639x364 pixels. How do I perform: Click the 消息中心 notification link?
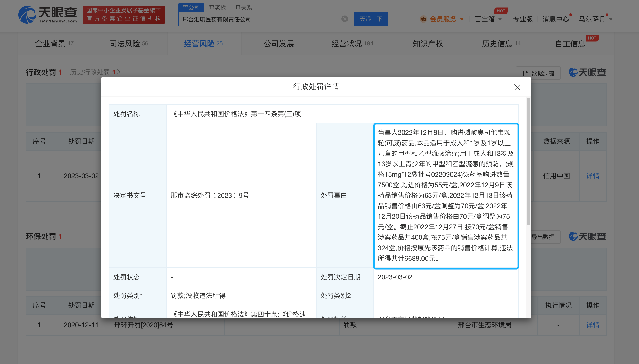(x=555, y=19)
